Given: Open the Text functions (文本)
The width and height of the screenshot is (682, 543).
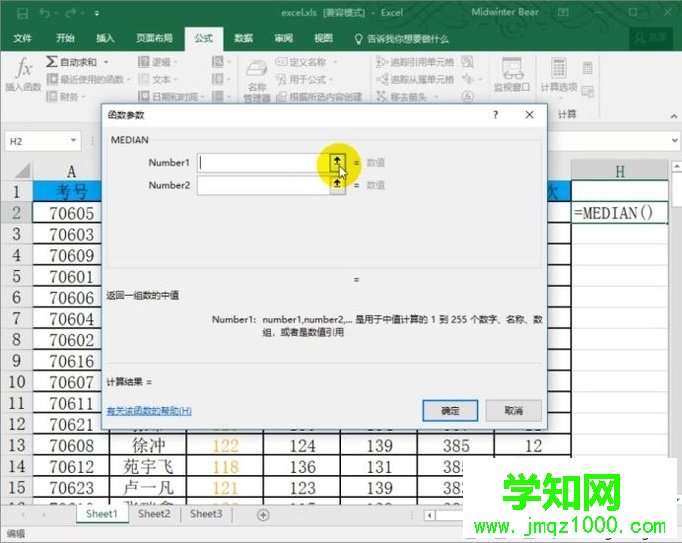Looking at the screenshot, I should [x=157, y=79].
